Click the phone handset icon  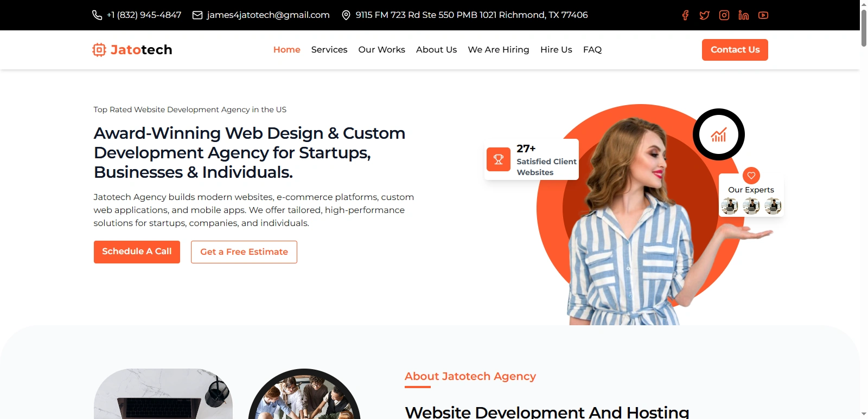(x=97, y=15)
